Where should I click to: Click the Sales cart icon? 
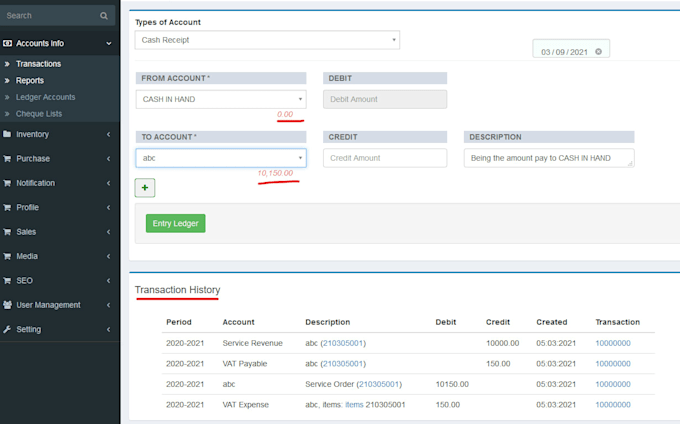pyautogui.click(x=7, y=232)
